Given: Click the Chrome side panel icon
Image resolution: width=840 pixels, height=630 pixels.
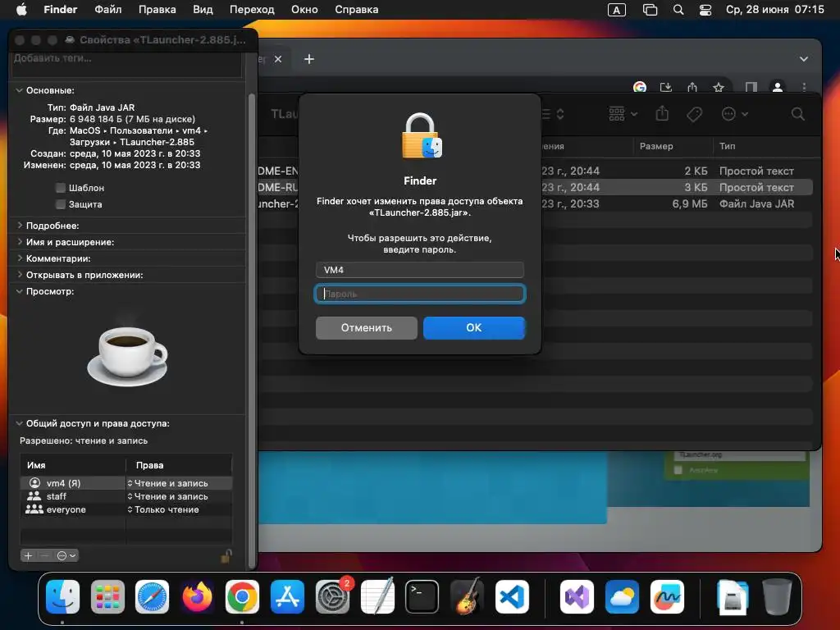Looking at the screenshot, I should click(751, 87).
